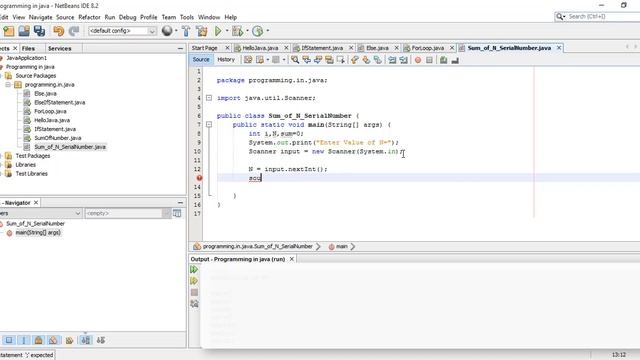Click the error marker on line 13
Image resolution: width=640 pixels, height=360 pixels.
click(x=199, y=178)
